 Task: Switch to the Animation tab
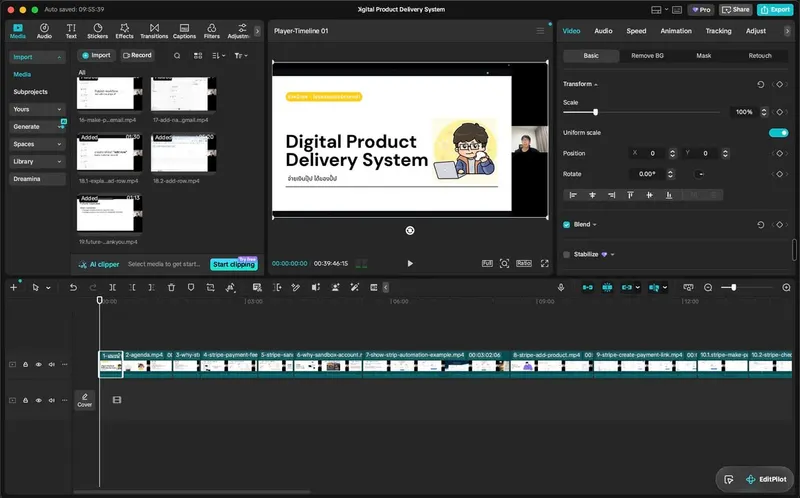676,31
